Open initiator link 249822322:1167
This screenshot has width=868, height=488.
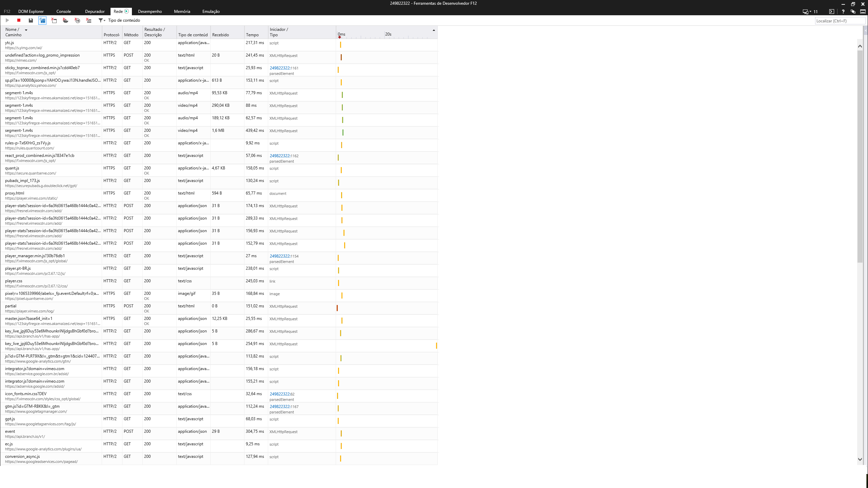point(284,407)
